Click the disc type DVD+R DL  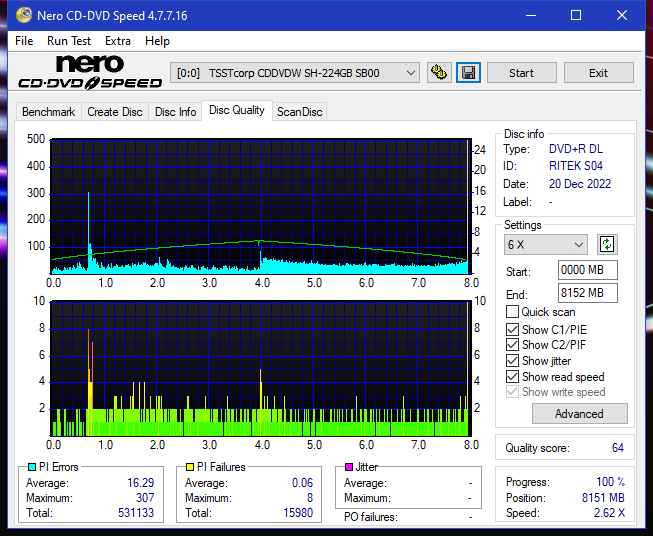point(576,149)
